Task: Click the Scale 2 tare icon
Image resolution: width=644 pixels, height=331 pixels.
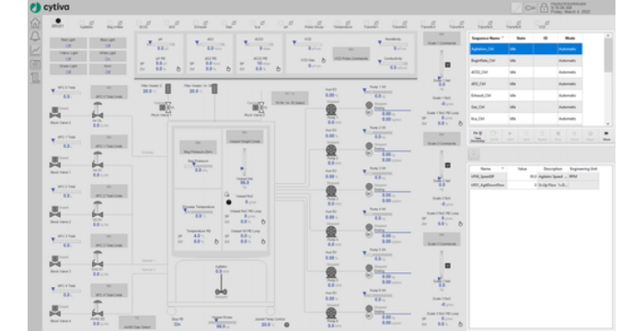Action: click(448, 165)
